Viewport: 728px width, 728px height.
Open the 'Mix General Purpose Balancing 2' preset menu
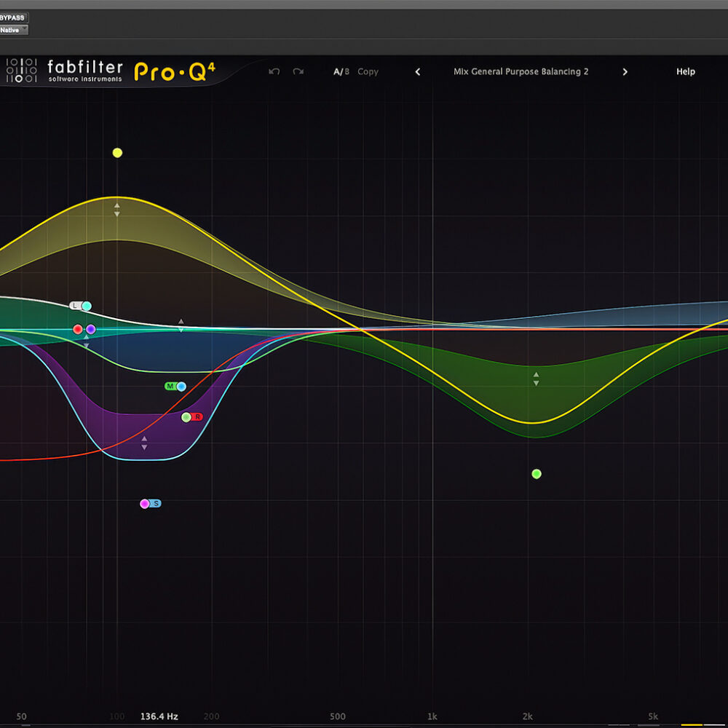521,71
